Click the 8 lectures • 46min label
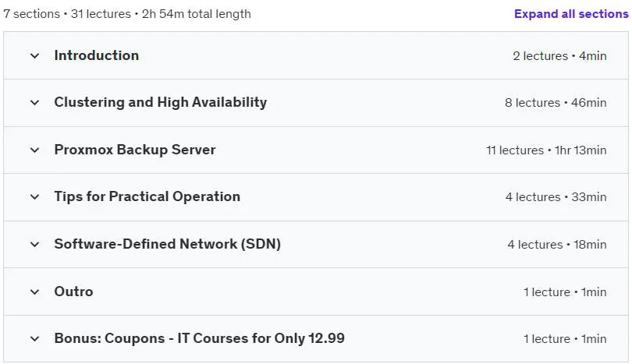Screen dimensions: 632x364 [556, 103]
